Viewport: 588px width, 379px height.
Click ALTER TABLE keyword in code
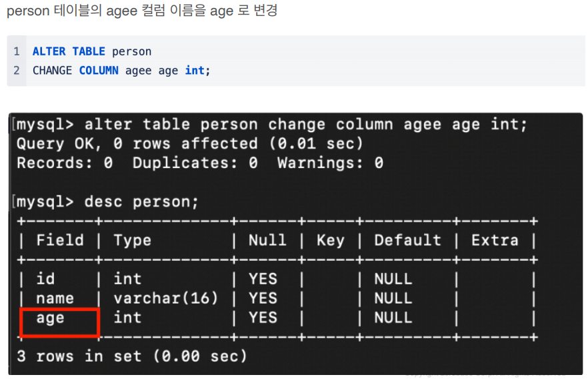[69, 51]
